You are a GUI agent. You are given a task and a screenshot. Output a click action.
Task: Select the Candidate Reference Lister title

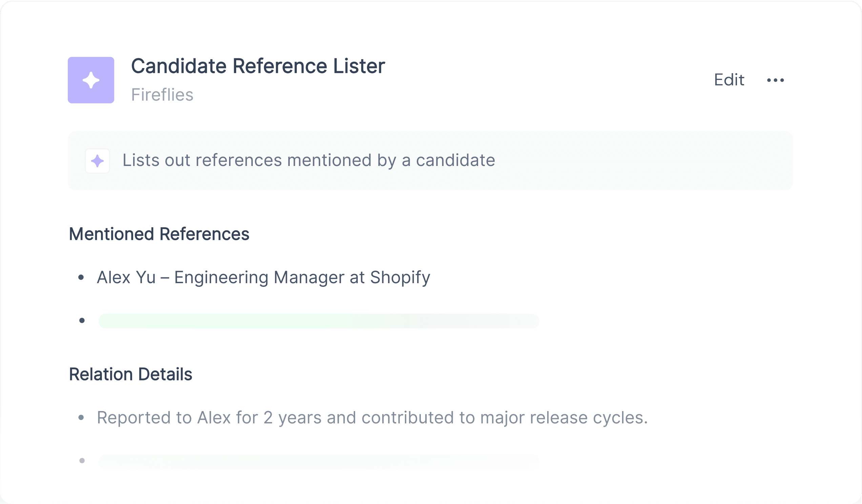pyautogui.click(x=258, y=66)
